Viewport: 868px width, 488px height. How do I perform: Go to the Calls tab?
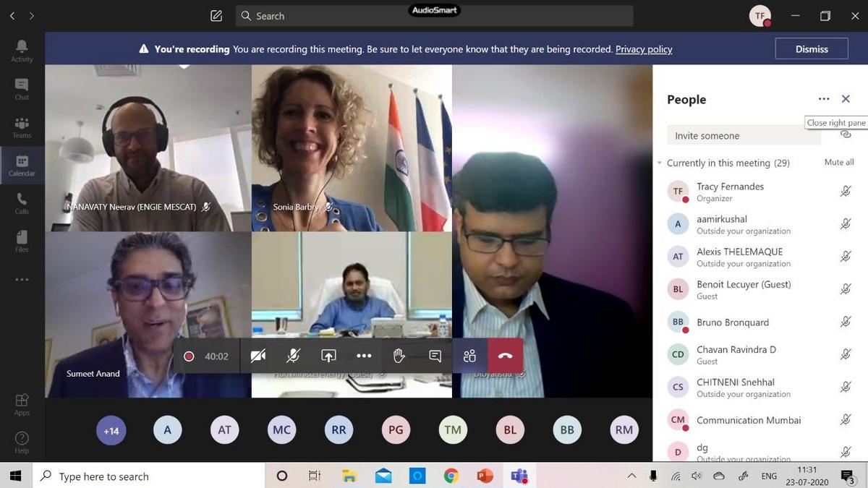22,203
